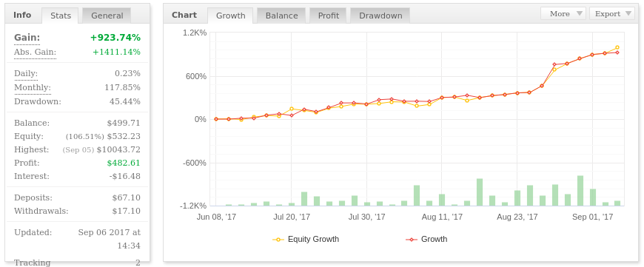Select the $67.10 deposits value
The image size is (644, 267).
click(126, 197)
